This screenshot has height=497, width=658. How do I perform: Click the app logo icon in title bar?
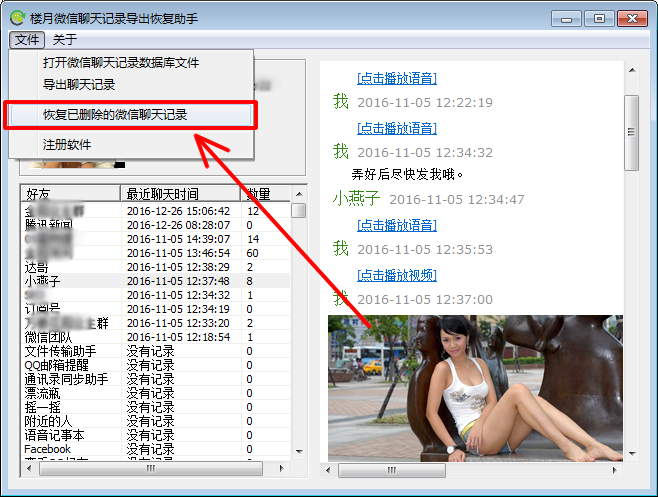(18, 18)
